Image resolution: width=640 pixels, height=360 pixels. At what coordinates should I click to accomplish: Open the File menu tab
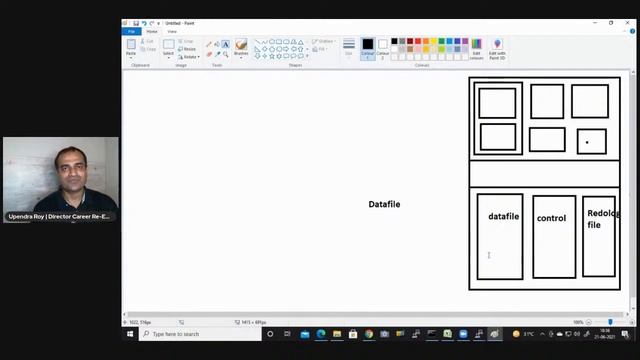(x=131, y=31)
